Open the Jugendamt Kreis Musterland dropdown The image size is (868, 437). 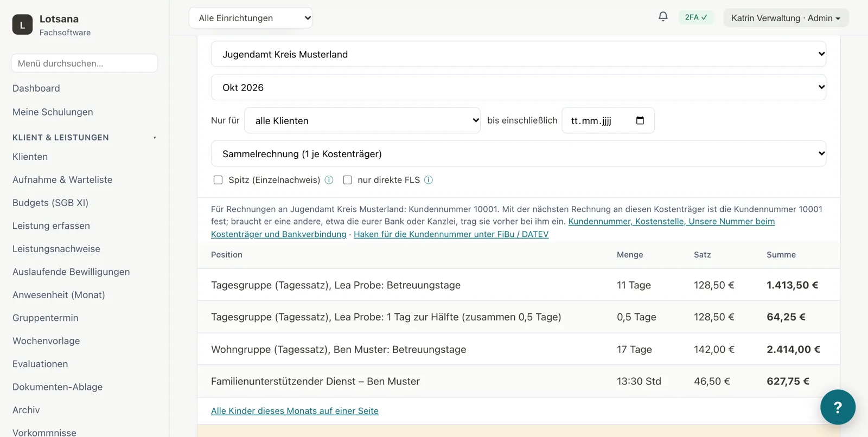pos(519,54)
